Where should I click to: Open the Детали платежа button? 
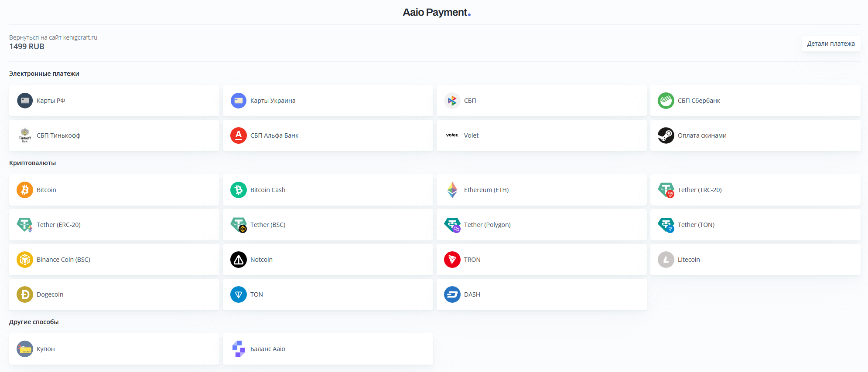click(x=831, y=44)
